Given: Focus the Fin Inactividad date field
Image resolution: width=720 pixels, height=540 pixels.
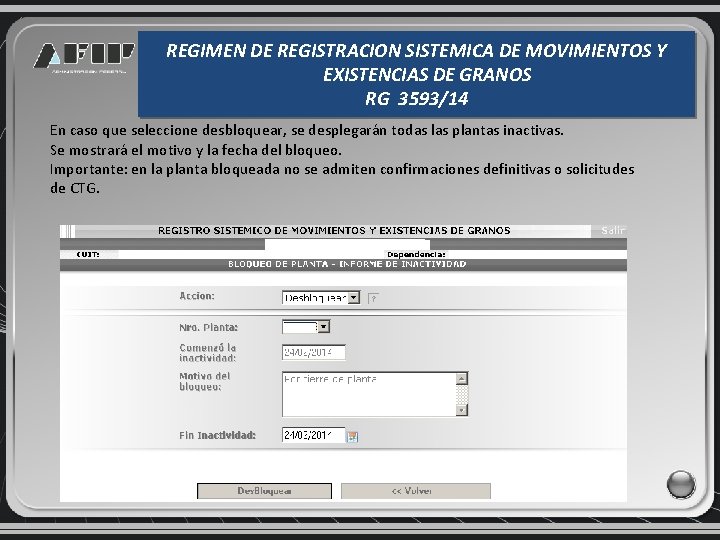Looking at the screenshot, I should pyautogui.click(x=314, y=435).
